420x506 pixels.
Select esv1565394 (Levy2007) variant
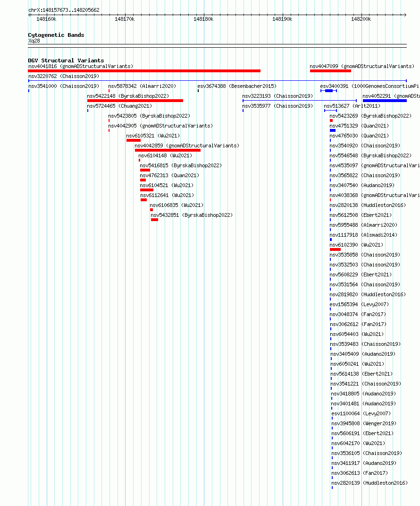(x=360, y=305)
